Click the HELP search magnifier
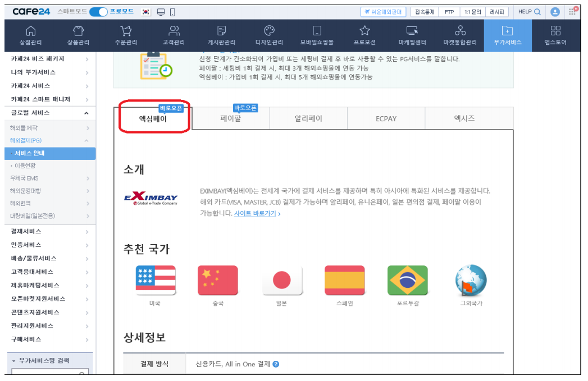The image size is (588, 381). coord(537,12)
